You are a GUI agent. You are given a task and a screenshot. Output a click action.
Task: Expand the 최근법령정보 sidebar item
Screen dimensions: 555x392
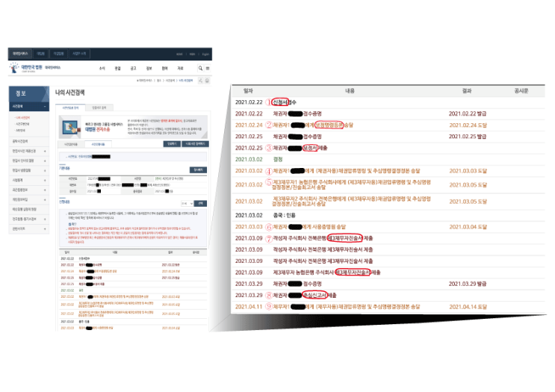point(29,190)
